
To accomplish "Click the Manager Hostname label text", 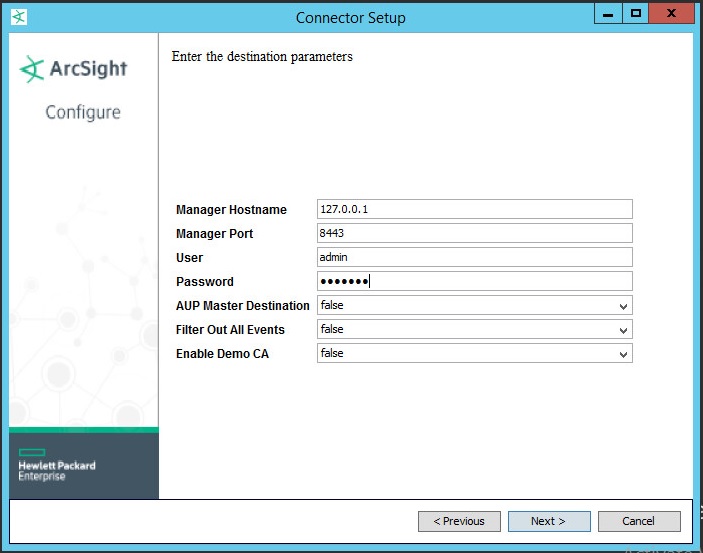I will pos(231,210).
